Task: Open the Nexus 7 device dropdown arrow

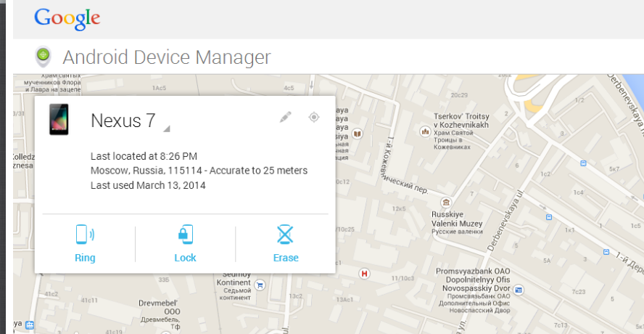Action: 166,129
